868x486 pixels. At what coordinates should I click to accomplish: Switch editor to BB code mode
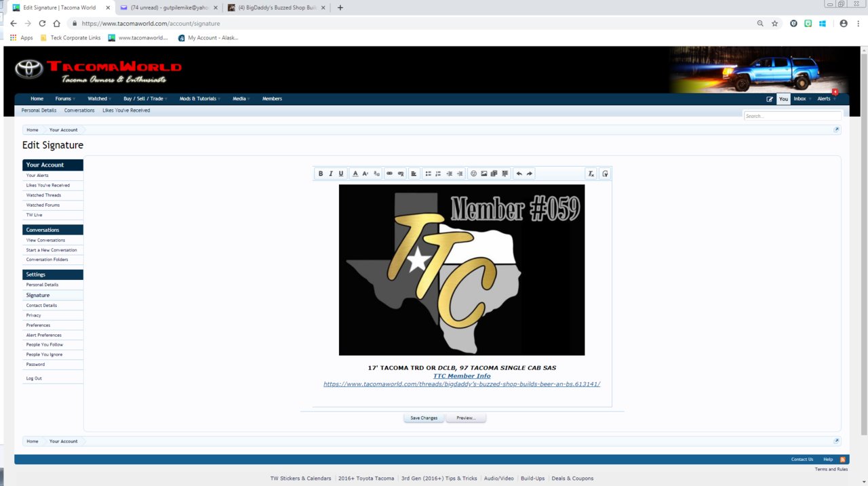(x=605, y=174)
